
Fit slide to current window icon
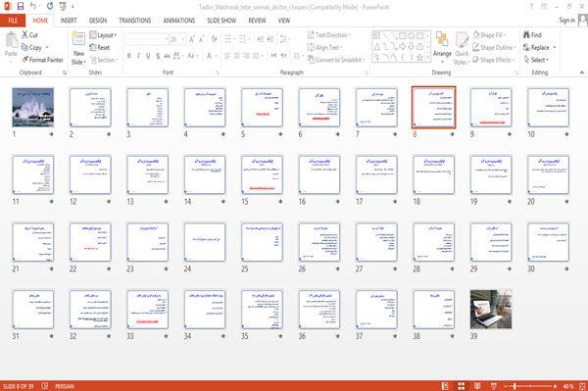[x=582, y=386]
